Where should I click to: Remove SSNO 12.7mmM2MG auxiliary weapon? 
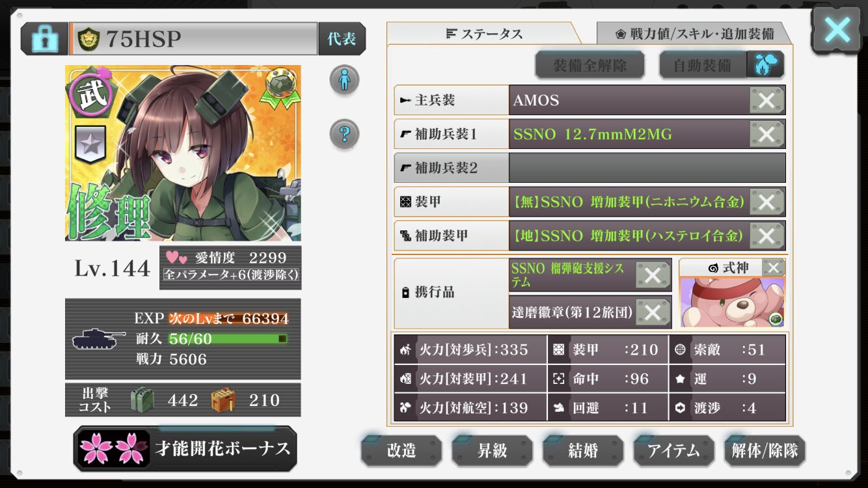click(x=766, y=134)
